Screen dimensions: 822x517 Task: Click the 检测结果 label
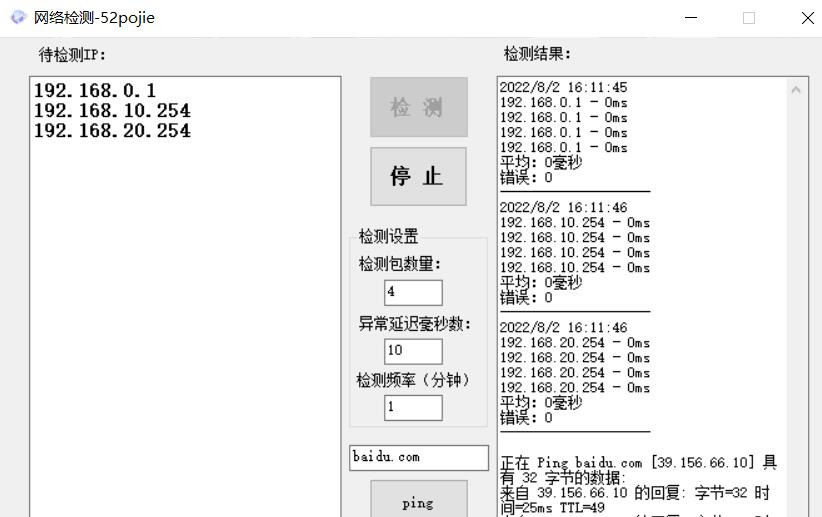point(537,53)
